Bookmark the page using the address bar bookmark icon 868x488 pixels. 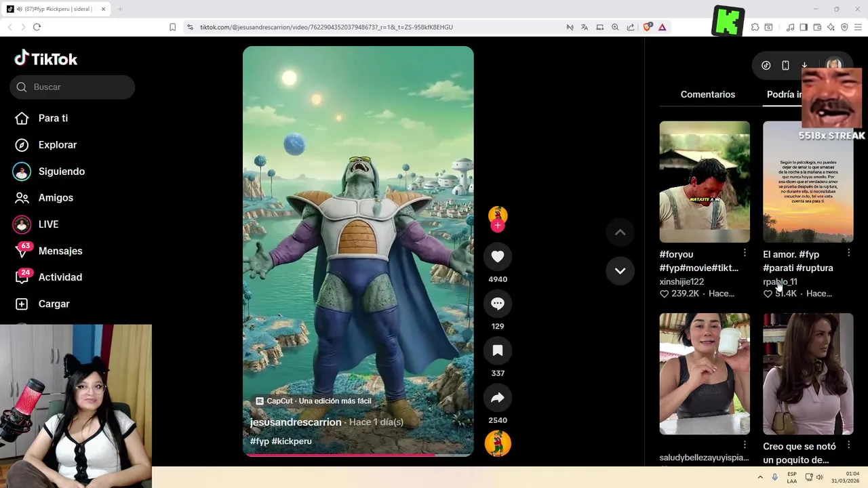172,27
